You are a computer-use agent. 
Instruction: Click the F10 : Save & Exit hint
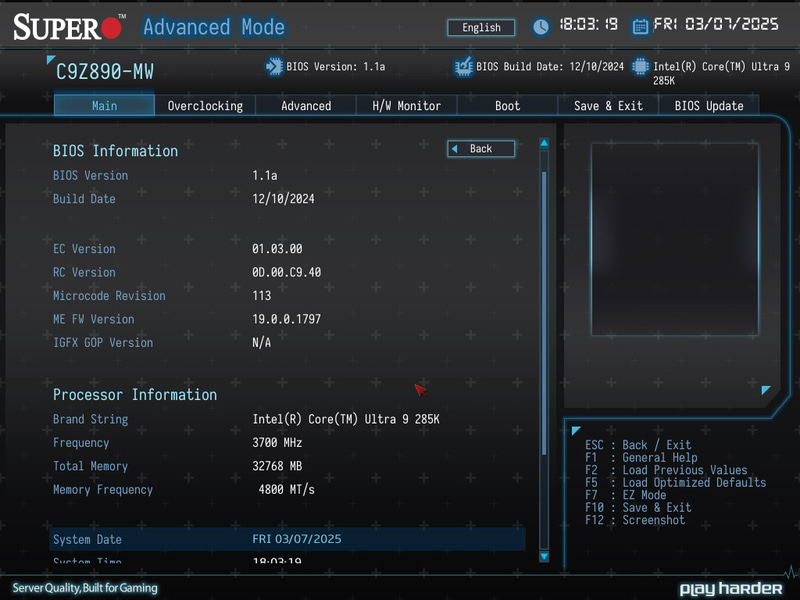[x=638, y=508]
